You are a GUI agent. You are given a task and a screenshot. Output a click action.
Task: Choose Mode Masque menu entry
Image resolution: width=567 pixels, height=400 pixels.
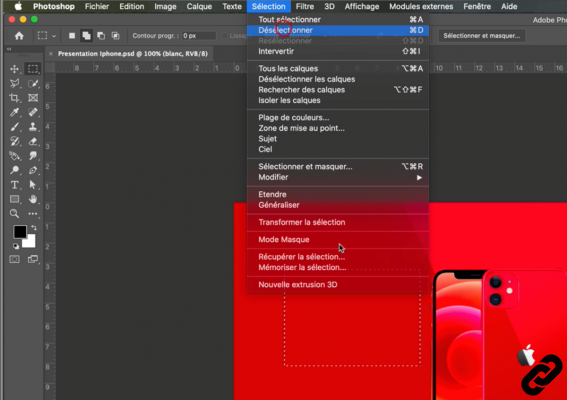point(338,239)
